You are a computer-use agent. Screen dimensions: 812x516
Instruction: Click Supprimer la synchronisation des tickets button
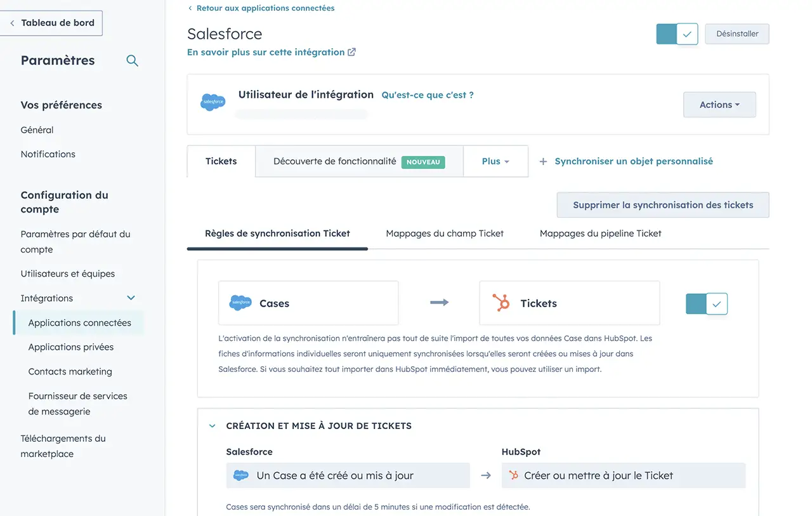click(x=663, y=205)
